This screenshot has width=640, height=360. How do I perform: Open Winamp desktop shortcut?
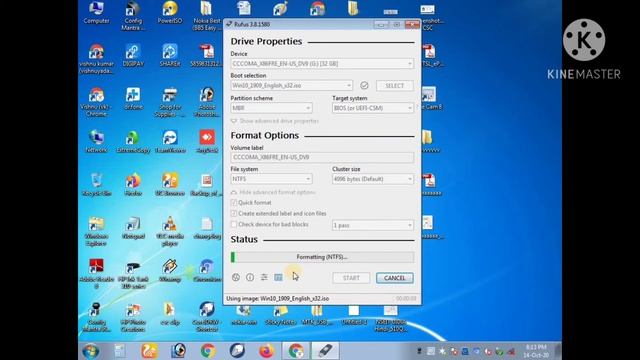click(170, 271)
